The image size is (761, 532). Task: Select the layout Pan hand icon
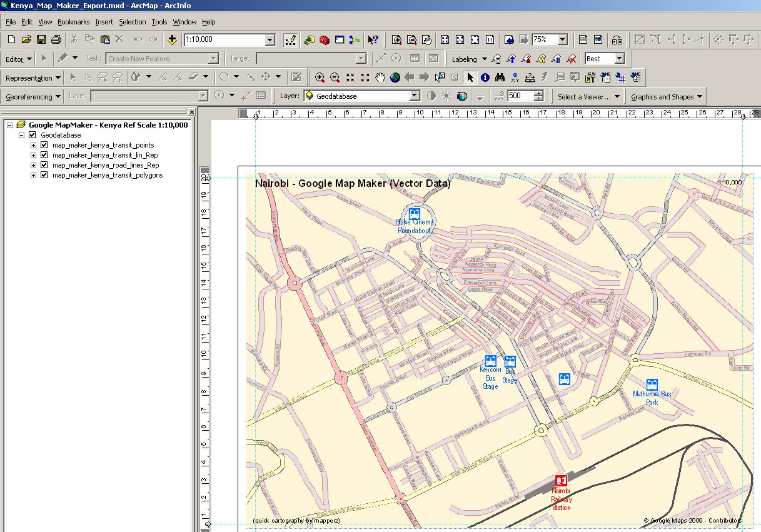pos(427,39)
